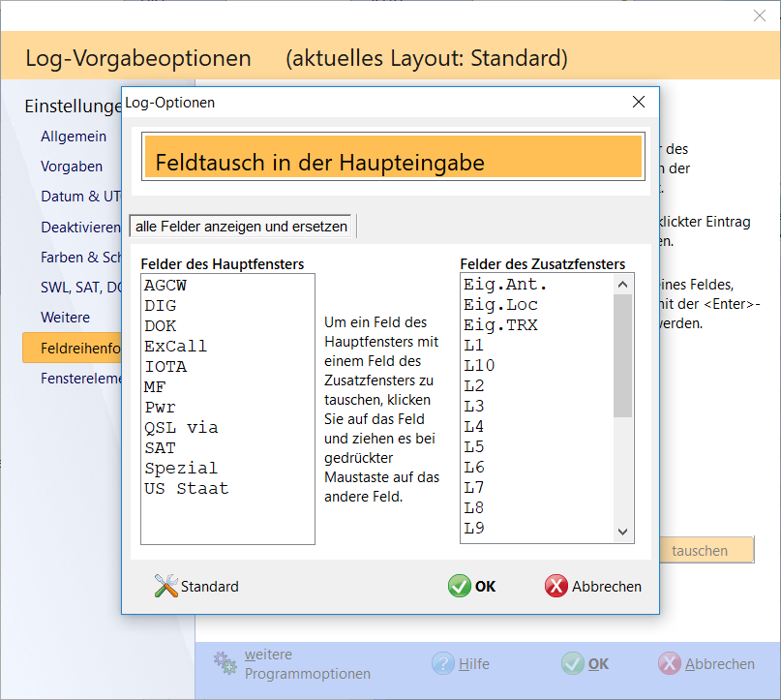Select IOTA in Hauptfenster fields list

click(227, 367)
